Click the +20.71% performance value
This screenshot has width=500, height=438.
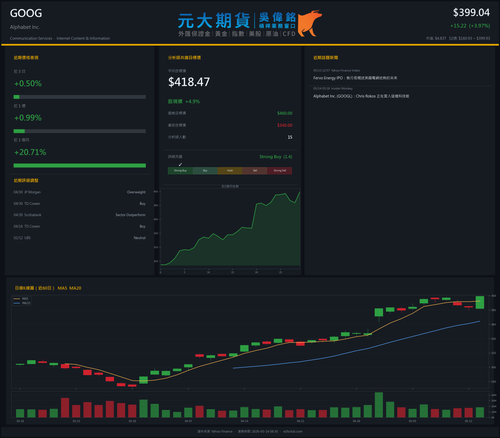tap(30, 152)
